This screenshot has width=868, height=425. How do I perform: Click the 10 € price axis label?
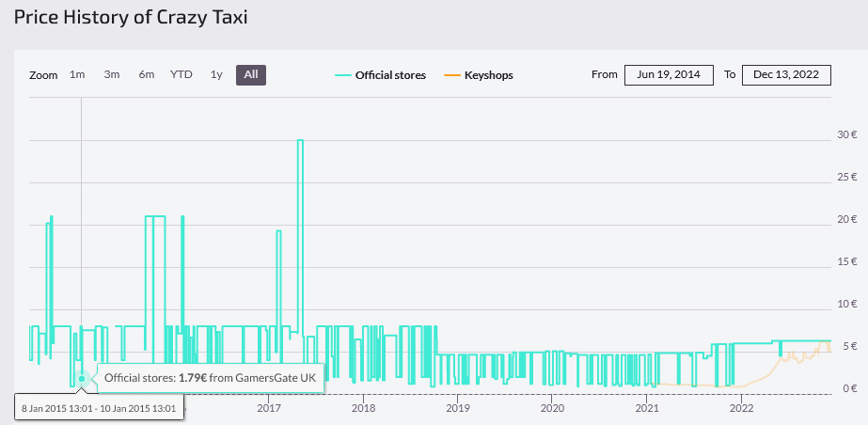click(x=846, y=304)
